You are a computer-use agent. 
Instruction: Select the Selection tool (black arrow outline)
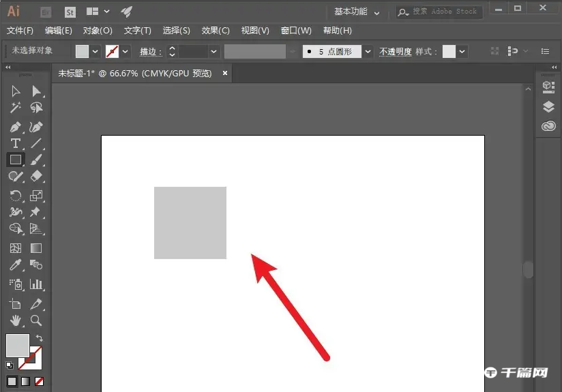[16, 91]
